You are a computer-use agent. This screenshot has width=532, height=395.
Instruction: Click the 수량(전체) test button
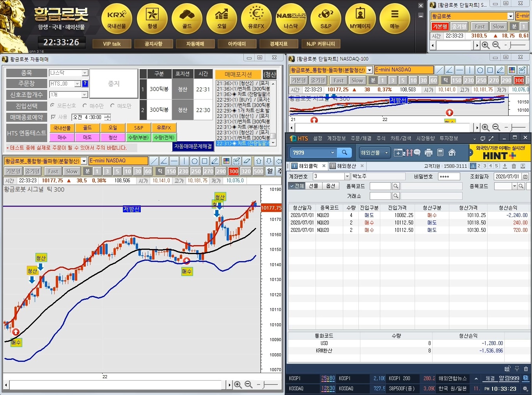(164, 137)
